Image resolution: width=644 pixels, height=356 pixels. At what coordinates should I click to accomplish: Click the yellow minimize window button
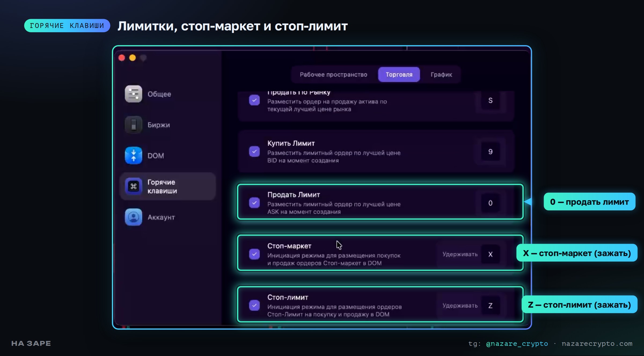click(133, 58)
